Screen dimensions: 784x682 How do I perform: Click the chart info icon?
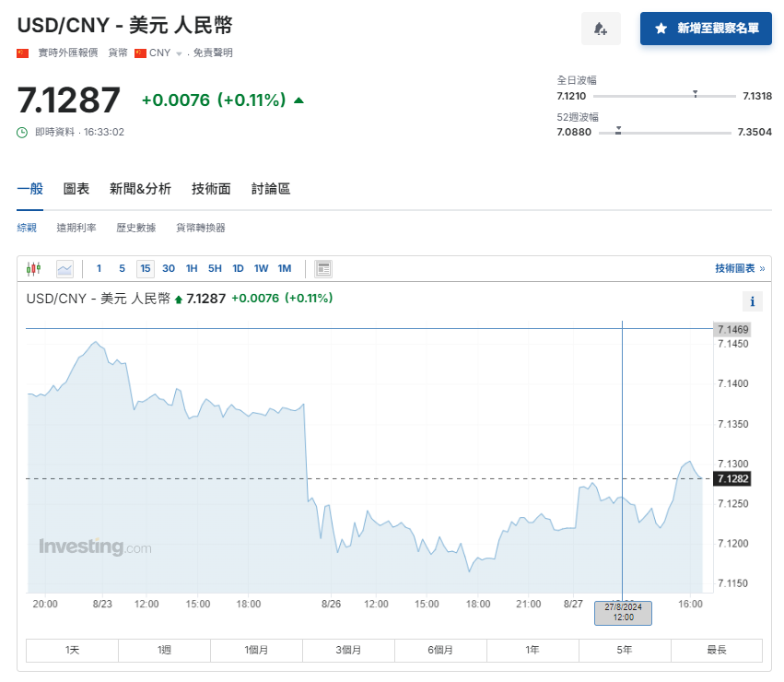point(752,301)
